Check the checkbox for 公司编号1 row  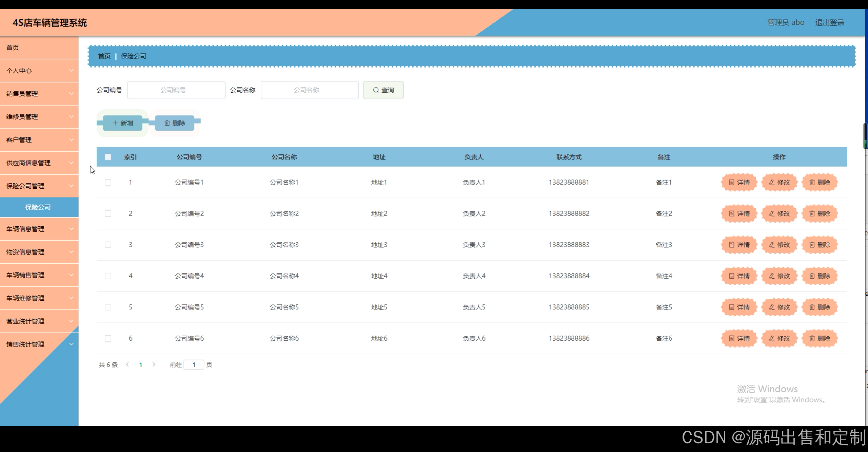click(x=108, y=182)
